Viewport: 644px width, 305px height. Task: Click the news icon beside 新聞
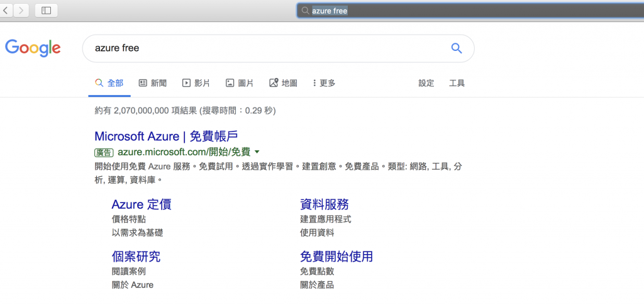point(143,83)
